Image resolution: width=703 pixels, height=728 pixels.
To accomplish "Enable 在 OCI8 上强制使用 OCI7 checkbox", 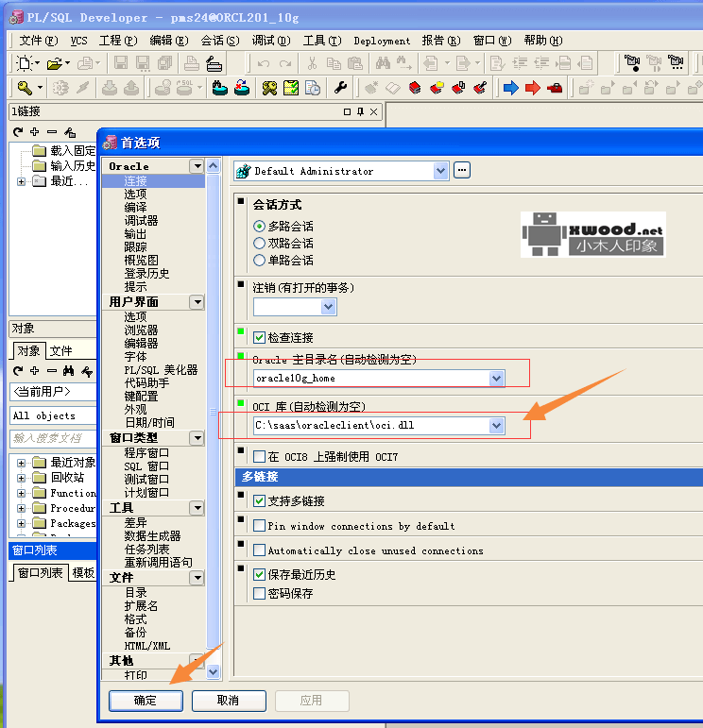I will pos(259,456).
